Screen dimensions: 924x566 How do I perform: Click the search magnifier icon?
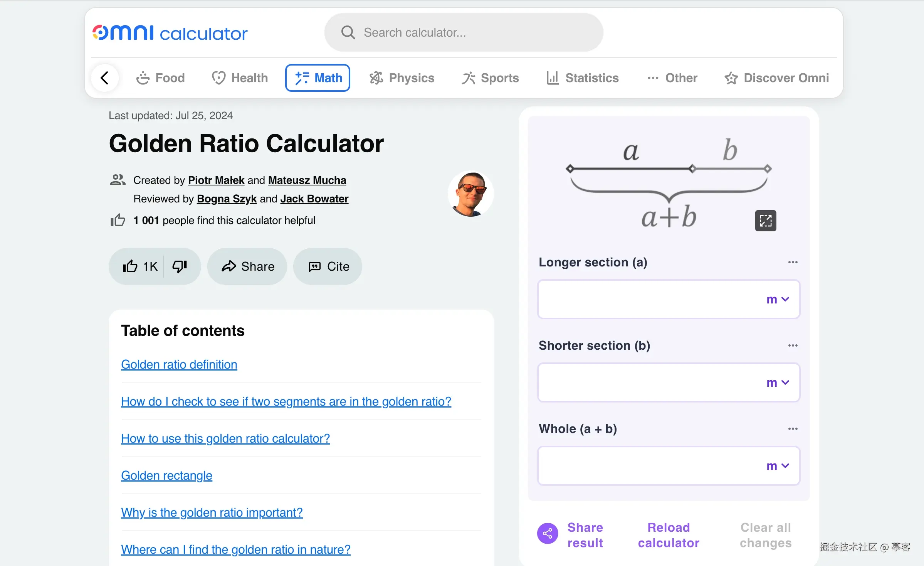(348, 32)
